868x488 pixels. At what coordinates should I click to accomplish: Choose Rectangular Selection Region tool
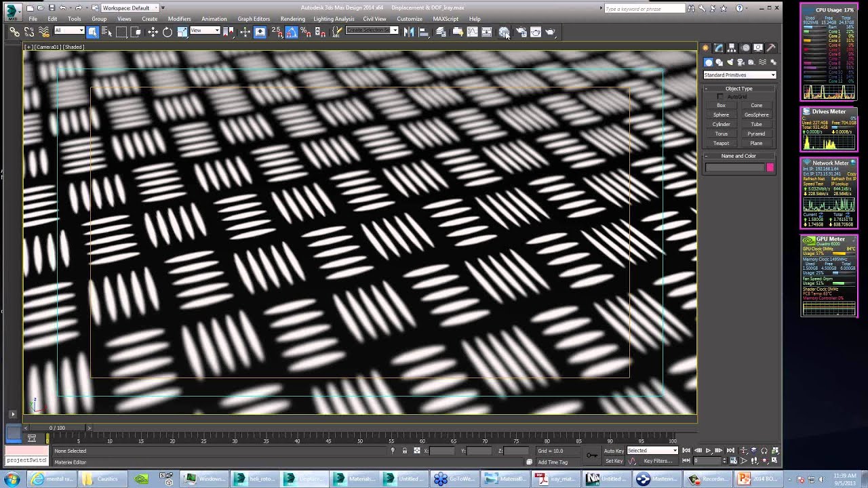pos(121,32)
